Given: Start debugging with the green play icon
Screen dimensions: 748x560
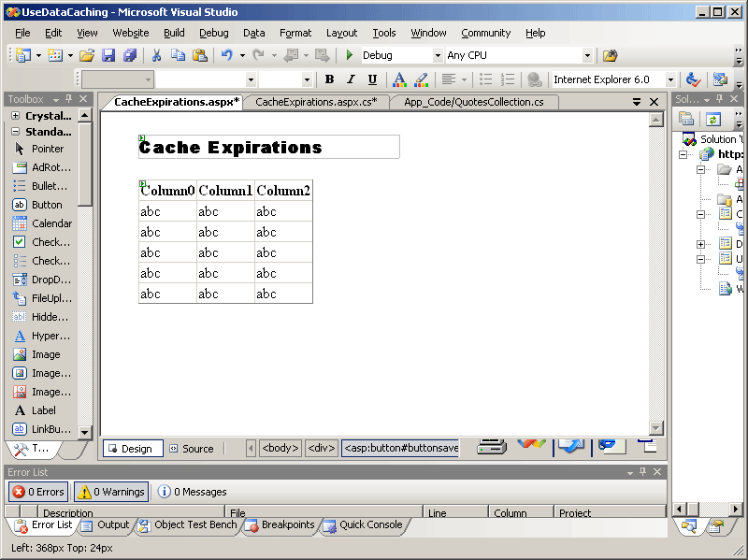Looking at the screenshot, I should [x=350, y=56].
